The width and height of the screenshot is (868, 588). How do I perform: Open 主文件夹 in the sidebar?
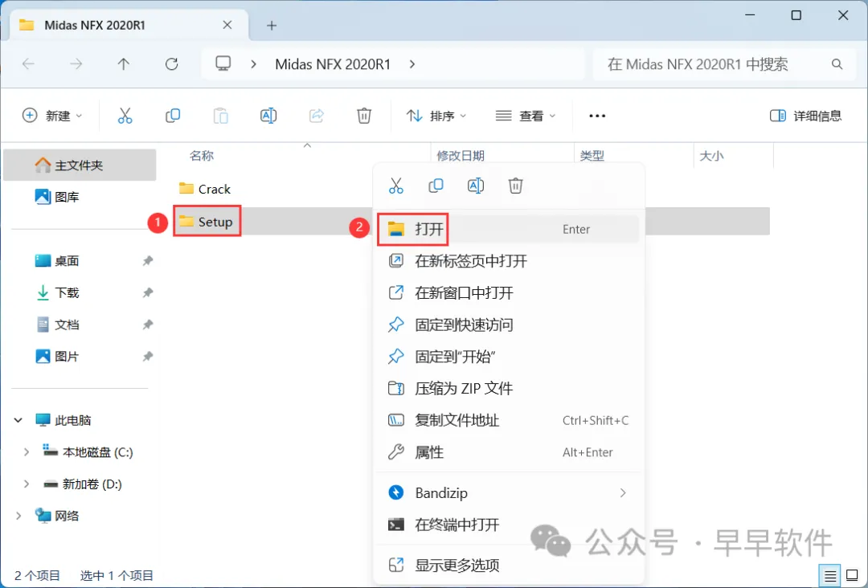[79, 165]
